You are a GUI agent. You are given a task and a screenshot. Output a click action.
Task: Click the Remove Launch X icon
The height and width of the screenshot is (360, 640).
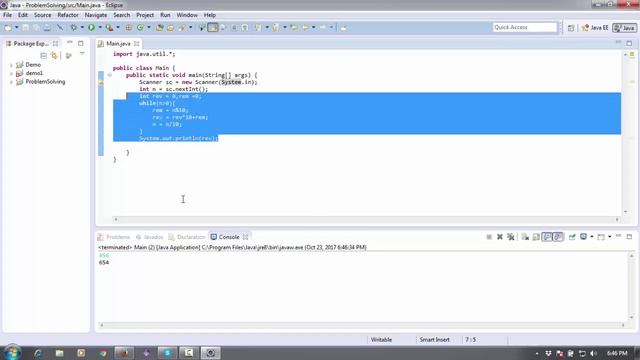[x=500, y=237]
